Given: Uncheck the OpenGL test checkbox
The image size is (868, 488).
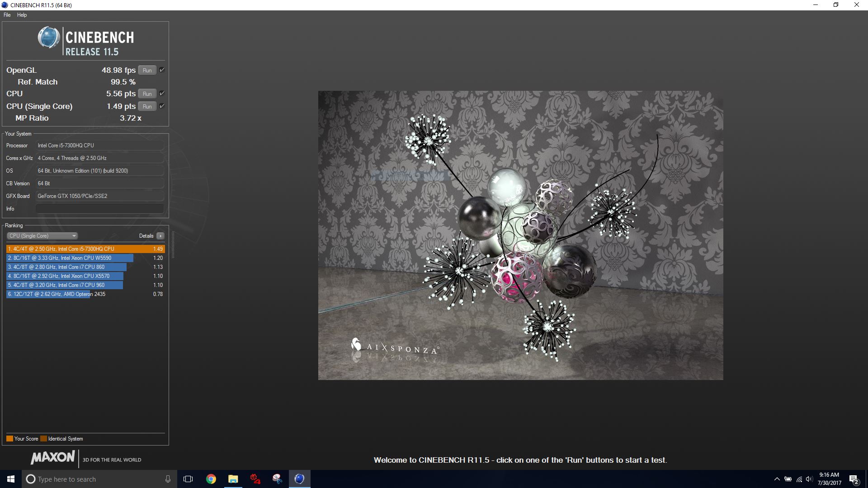Looking at the screenshot, I should pos(162,70).
